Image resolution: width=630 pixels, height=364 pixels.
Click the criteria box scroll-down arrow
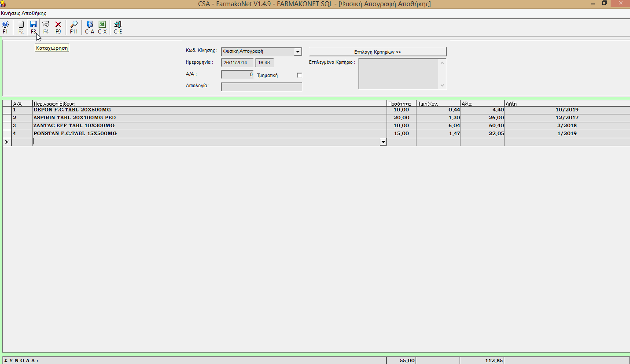coord(442,85)
